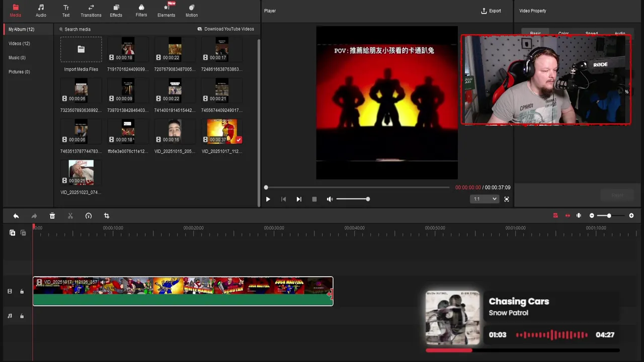Select clip 7323507893636992 thumbnail
The image size is (644, 362).
coord(81,90)
